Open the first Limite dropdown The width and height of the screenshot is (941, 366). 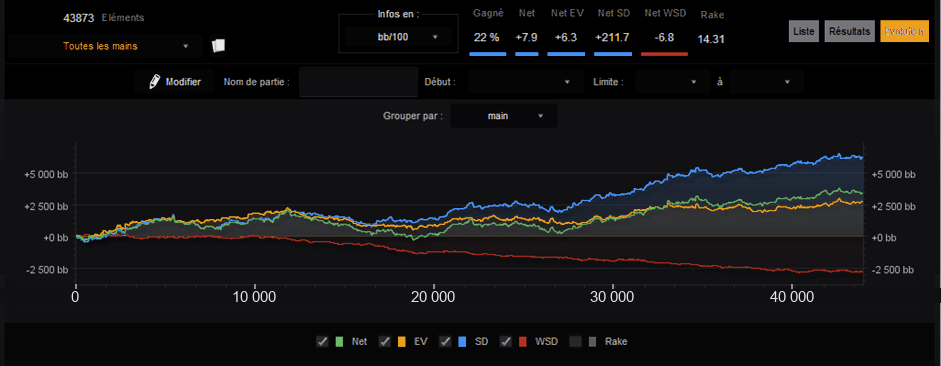(673, 82)
